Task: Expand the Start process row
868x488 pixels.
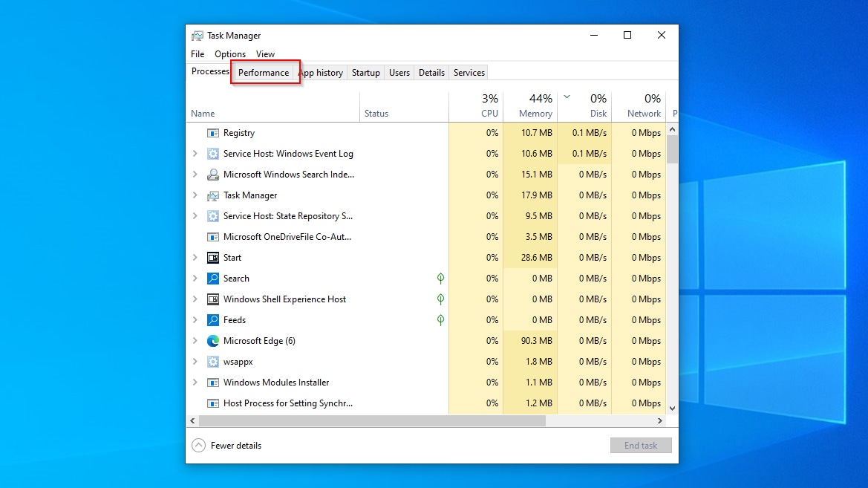Action: pyautogui.click(x=195, y=258)
